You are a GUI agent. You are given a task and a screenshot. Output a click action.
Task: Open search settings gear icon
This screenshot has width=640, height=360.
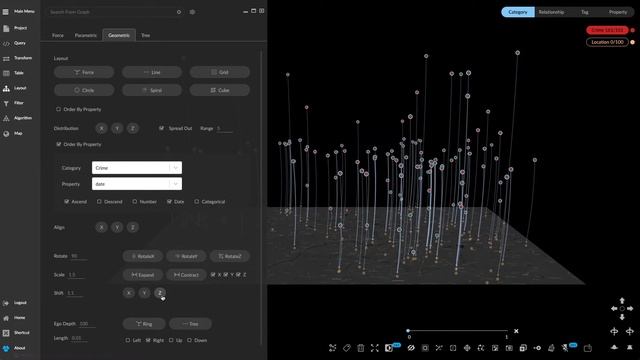point(192,12)
